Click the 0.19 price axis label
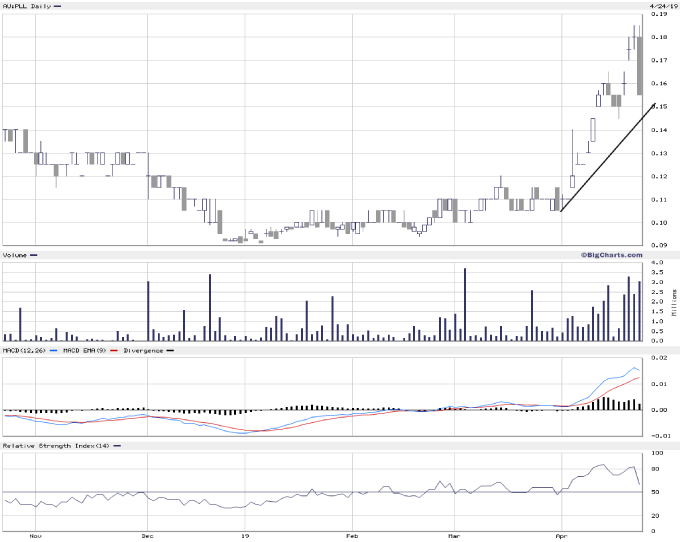 pos(660,15)
